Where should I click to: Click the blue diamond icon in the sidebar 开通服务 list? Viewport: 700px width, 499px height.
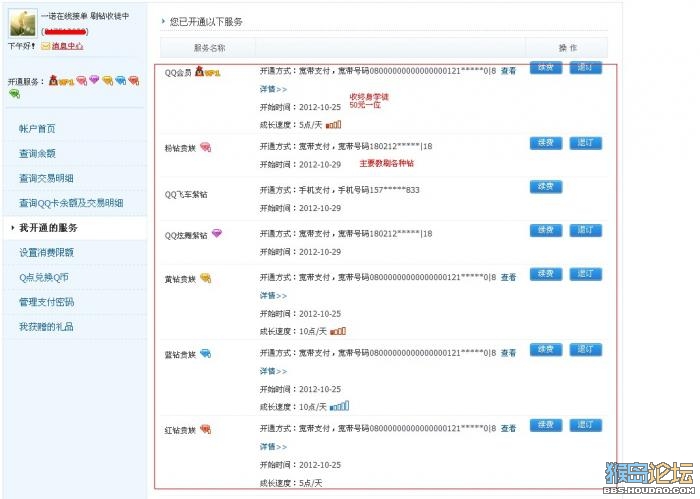click(x=121, y=80)
